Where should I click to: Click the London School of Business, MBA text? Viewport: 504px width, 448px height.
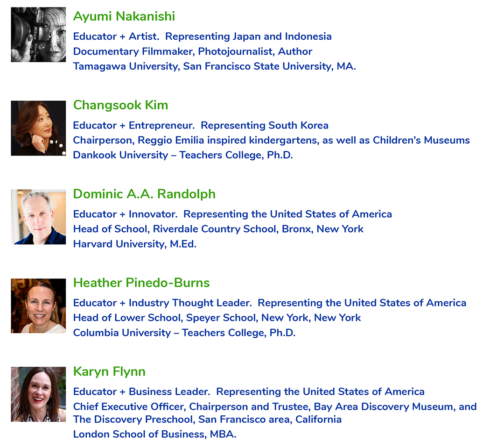click(154, 434)
